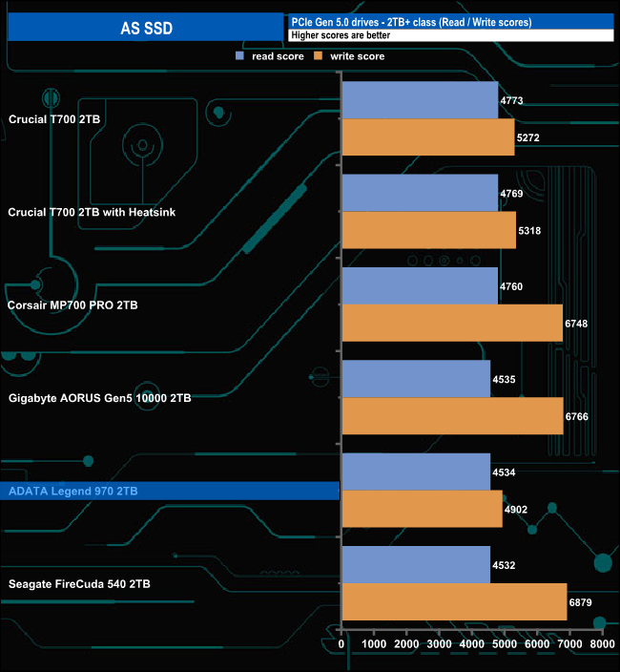This screenshot has width=620, height=672.
Task: Click the blue read score legend swatch
Action: click(239, 55)
